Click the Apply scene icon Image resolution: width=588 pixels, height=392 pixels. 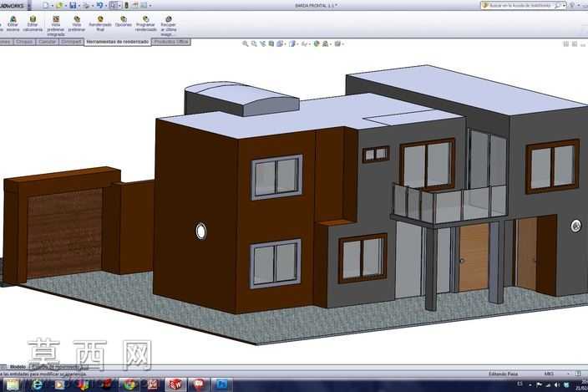(x=325, y=44)
